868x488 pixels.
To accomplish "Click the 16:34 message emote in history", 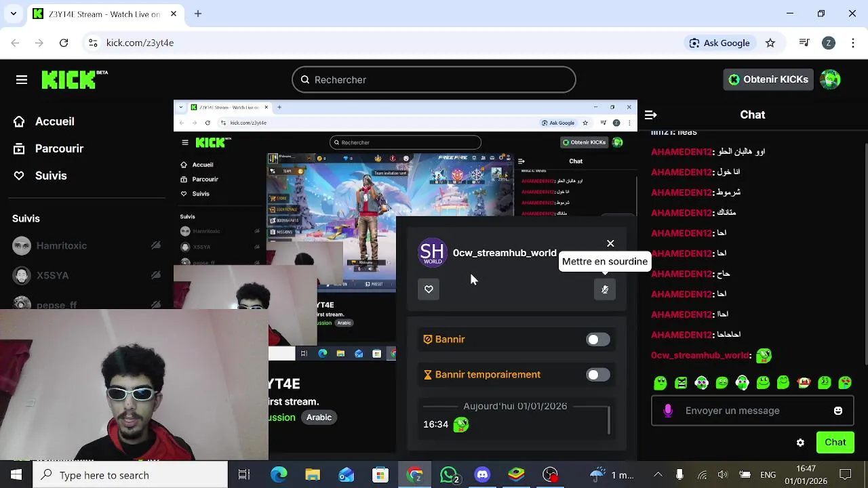I will (461, 424).
